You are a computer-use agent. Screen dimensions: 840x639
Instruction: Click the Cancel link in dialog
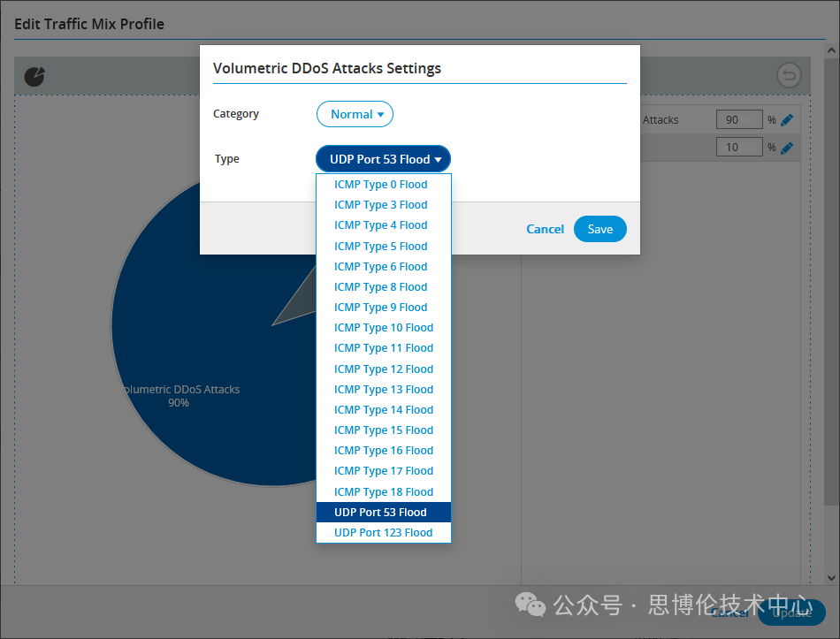[545, 229]
